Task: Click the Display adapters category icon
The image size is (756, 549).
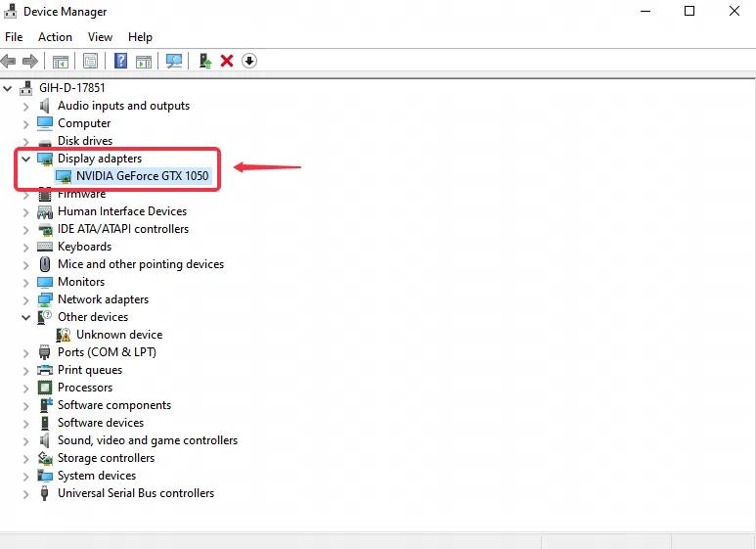Action: (45, 159)
